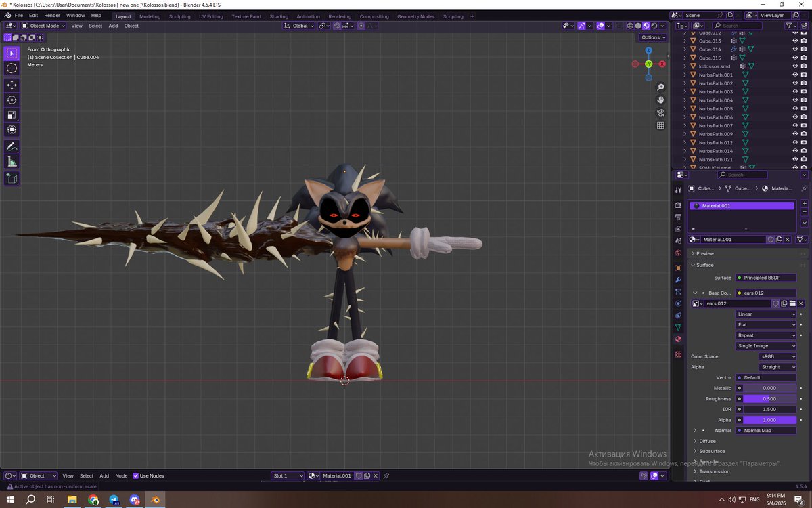The image size is (812, 508).
Task: Switch to wireframe viewport shading
Action: coord(630,26)
